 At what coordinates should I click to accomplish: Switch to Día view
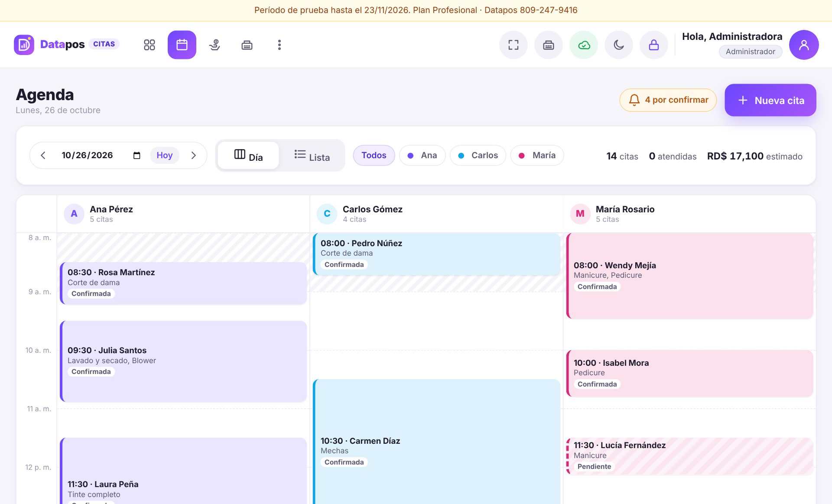tap(248, 155)
